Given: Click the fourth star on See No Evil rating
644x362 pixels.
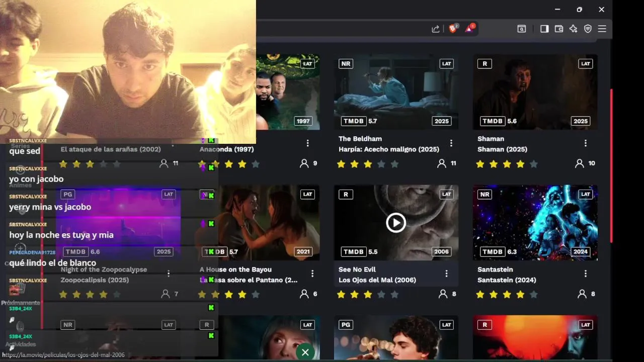Looking at the screenshot, I should pos(381,294).
